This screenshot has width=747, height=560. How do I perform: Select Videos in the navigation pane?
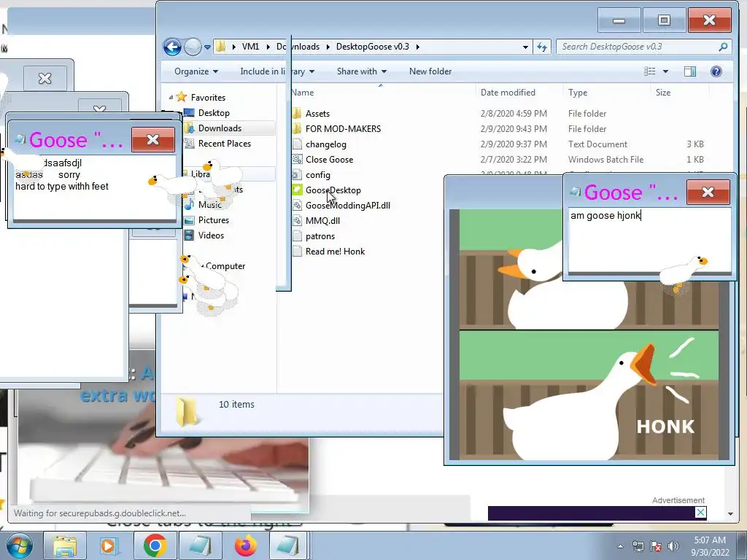pyautogui.click(x=211, y=236)
